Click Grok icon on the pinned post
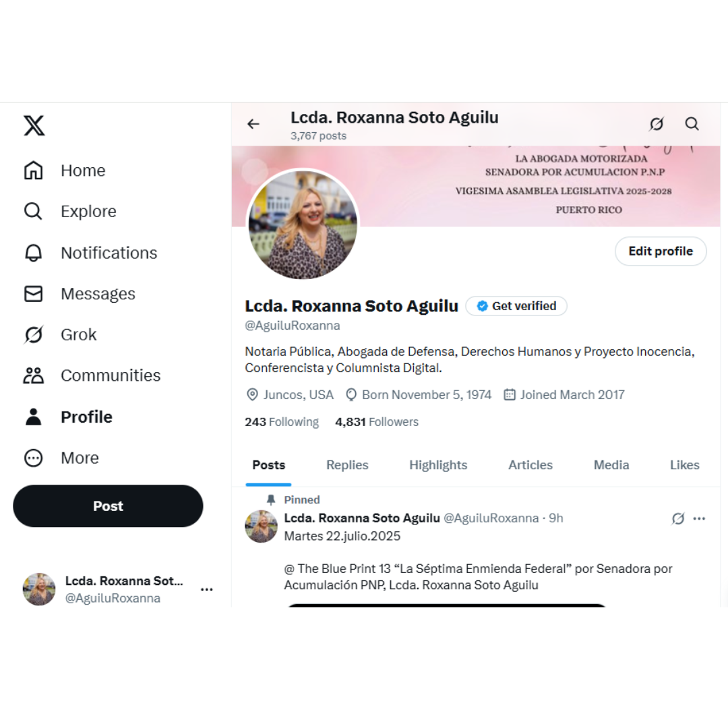Image resolution: width=728 pixels, height=728 pixels. [x=678, y=518]
